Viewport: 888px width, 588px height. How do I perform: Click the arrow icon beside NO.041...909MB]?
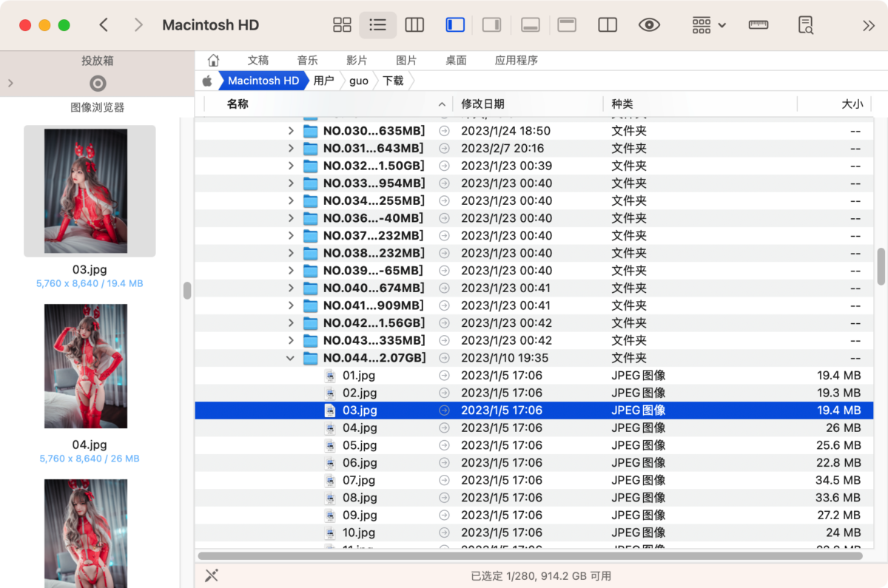(x=444, y=305)
